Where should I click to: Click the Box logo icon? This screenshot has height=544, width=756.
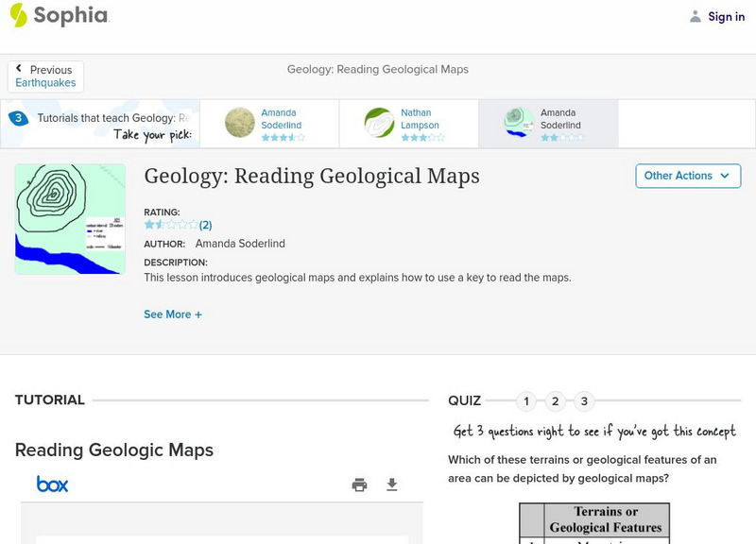point(52,484)
